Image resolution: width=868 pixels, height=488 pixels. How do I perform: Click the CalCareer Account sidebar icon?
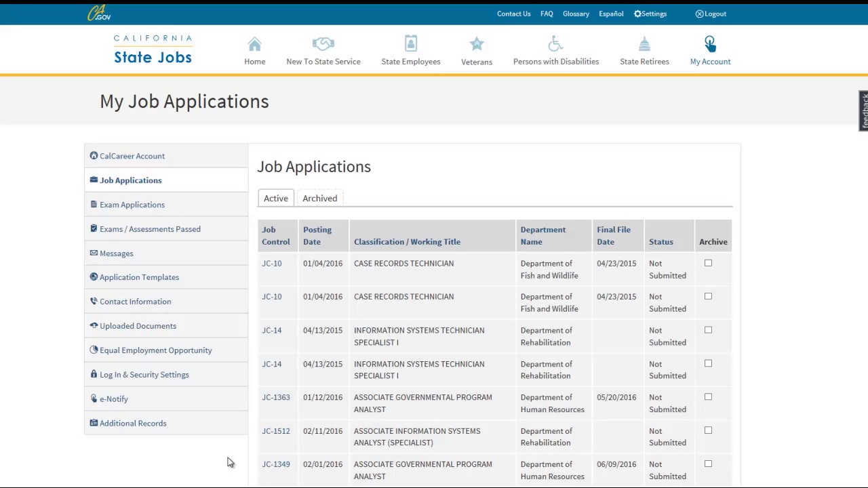click(x=94, y=155)
